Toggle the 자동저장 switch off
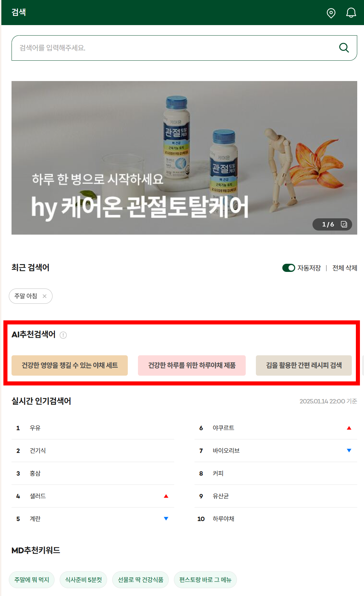The image size is (364, 596). coord(289,268)
